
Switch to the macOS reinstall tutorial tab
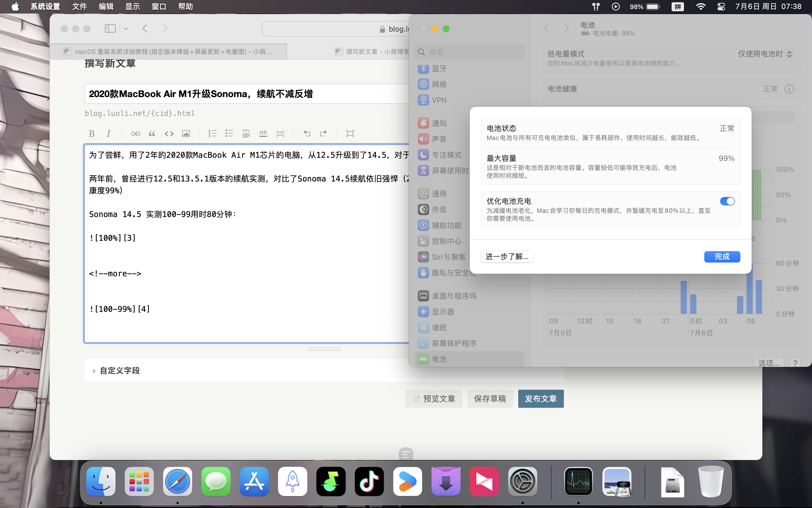[168, 51]
